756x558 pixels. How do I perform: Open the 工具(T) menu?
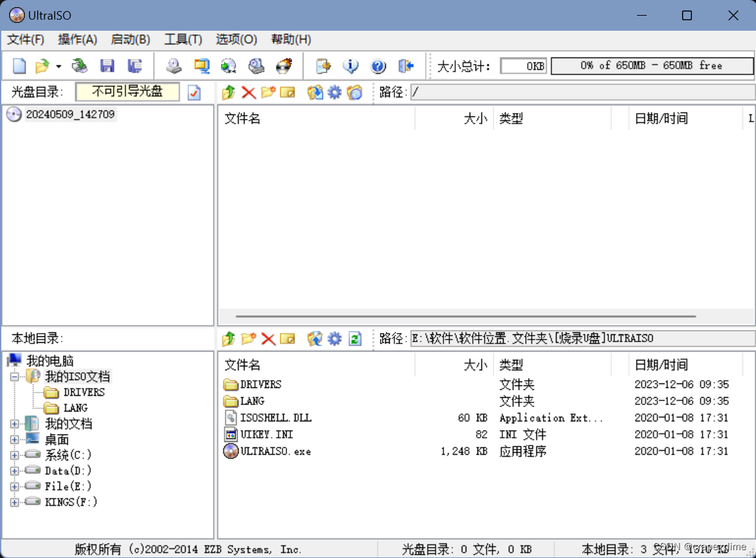click(x=183, y=39)
